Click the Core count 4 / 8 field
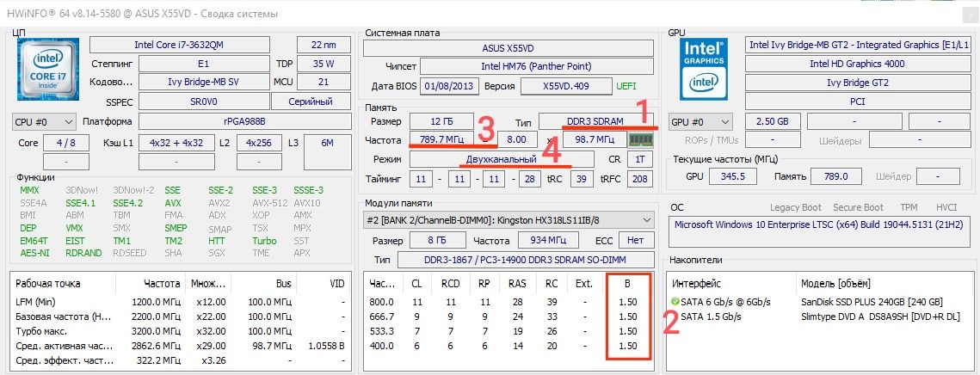Image resolution: width=980 pixels, height=375 pixels. (65, 143)
